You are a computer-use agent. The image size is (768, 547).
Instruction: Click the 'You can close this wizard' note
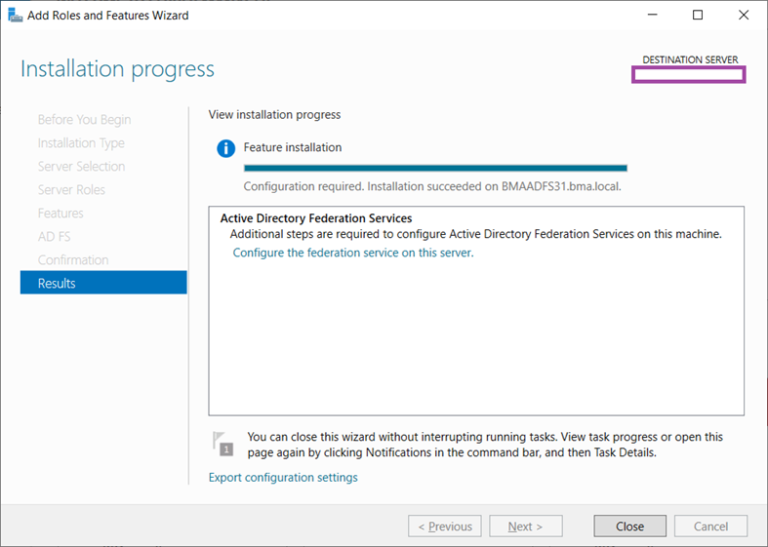(x=485, y=445)
